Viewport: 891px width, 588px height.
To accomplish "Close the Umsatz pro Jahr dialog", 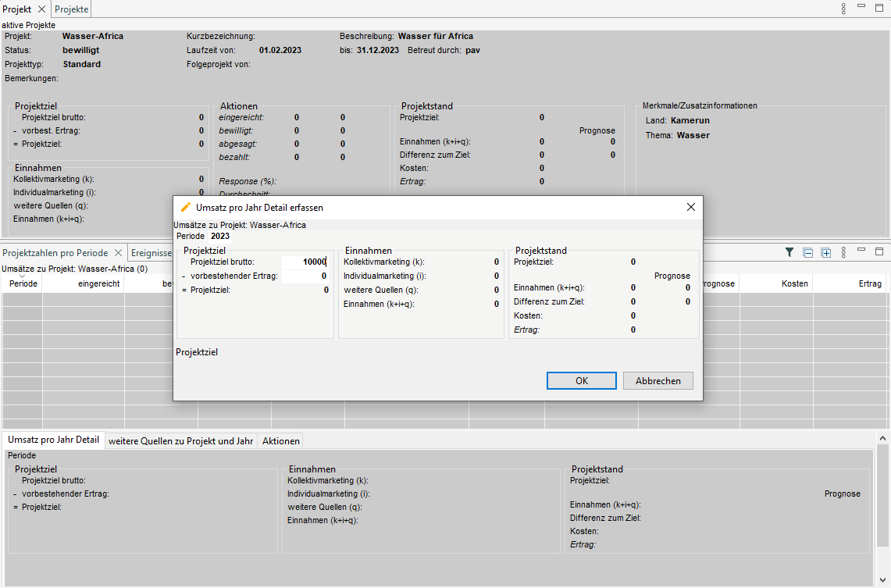I will pos(690,207).
